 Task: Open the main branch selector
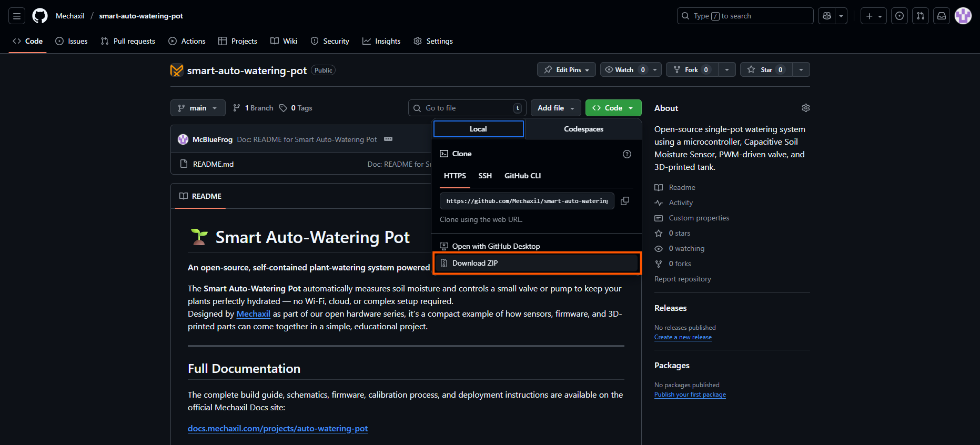click(198, 108)
